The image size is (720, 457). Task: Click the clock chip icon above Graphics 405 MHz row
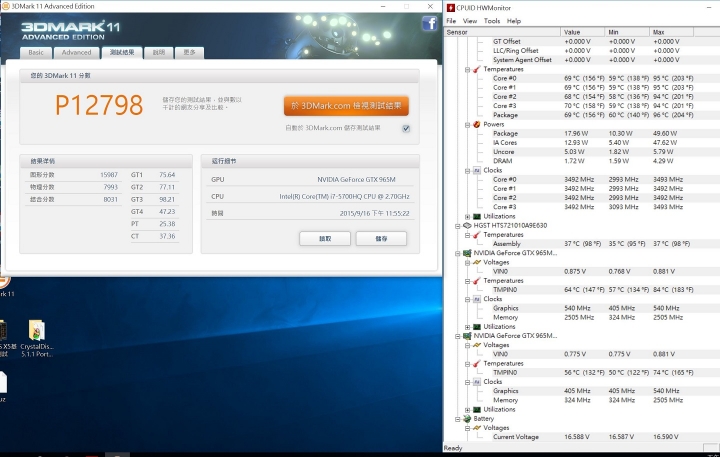(477, 381)
